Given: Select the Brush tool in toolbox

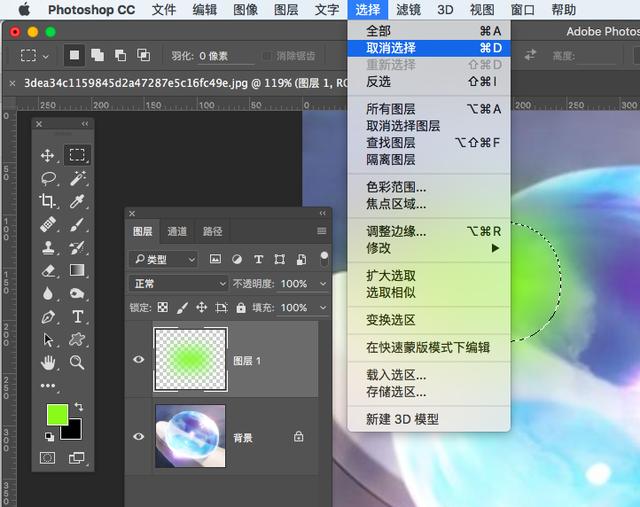Looking at the screenshot, I should [77, 225].
